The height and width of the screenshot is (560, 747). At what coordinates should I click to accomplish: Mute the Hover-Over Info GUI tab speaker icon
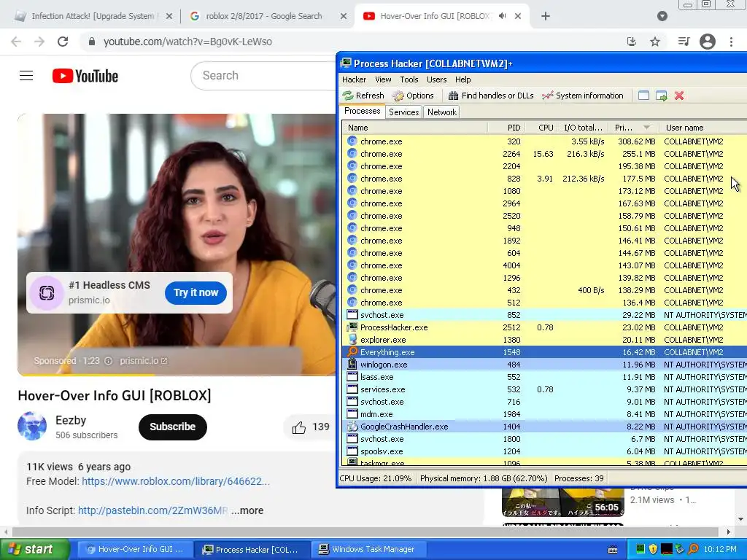[502, 16]
